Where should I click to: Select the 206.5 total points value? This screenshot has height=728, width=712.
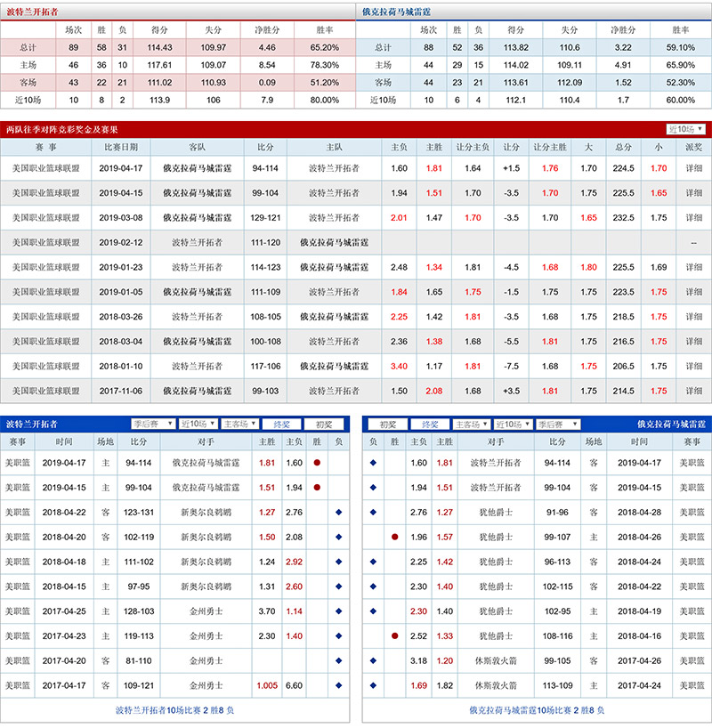(623, 366)
